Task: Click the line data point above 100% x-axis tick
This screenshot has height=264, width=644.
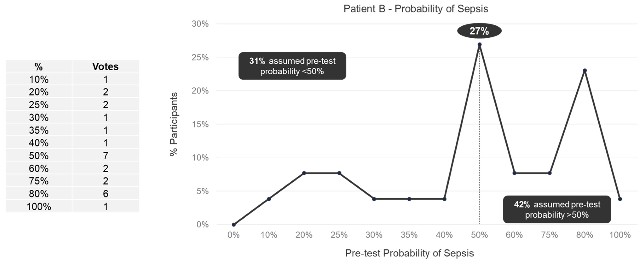Action: [620, 199]
